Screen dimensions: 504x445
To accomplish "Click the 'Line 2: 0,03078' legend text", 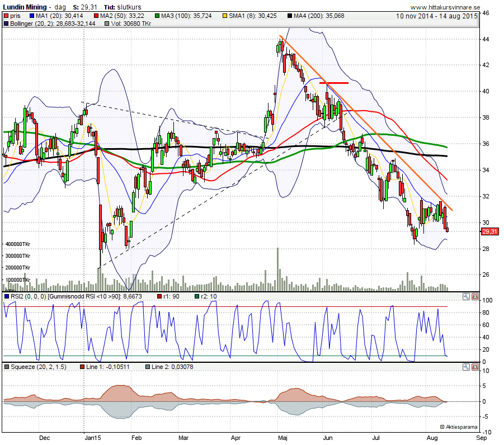I will tap(172, 367).
